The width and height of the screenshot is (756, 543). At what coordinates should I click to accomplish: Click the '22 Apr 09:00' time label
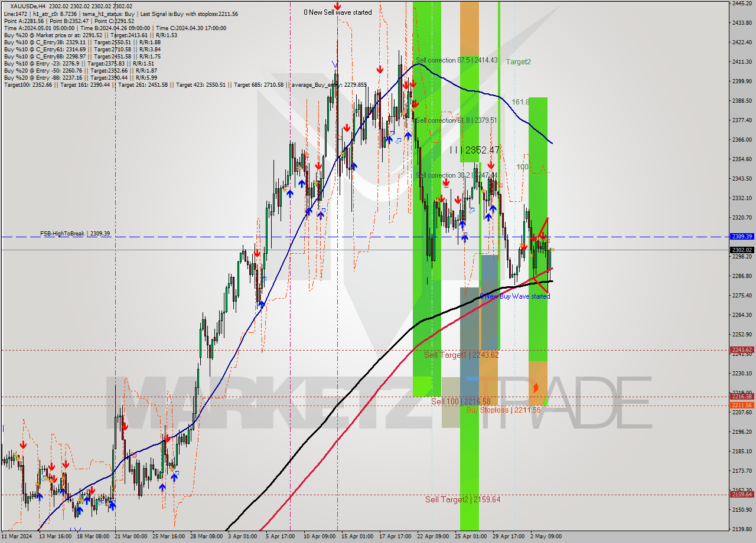click(x=432, y=537)
